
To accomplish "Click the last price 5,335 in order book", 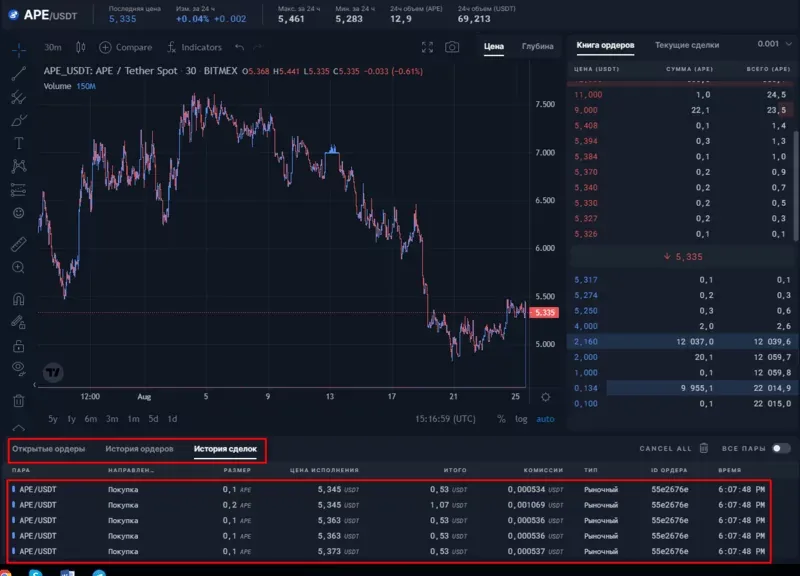I will tap(684, 257).
